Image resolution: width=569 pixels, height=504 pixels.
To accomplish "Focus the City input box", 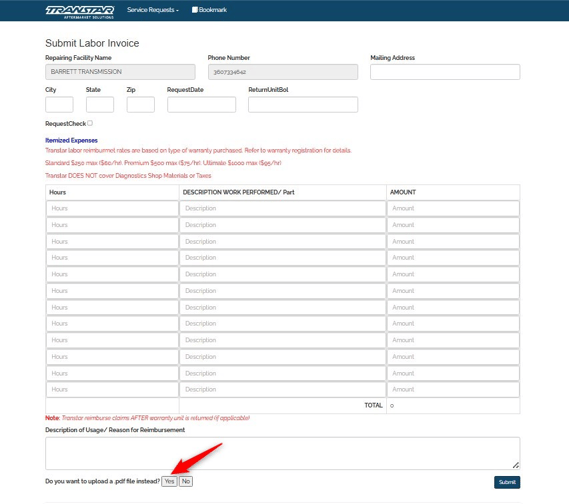I will (59, 105).
